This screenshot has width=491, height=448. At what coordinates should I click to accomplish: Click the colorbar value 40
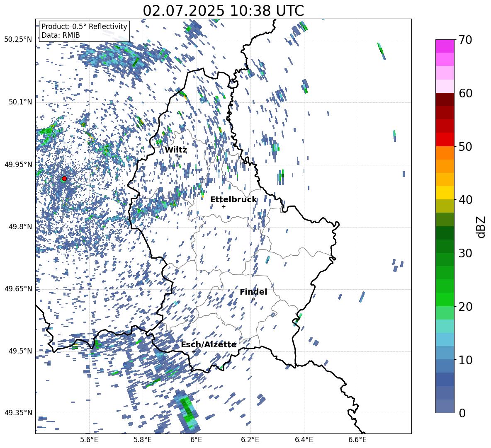pos(466,200)
